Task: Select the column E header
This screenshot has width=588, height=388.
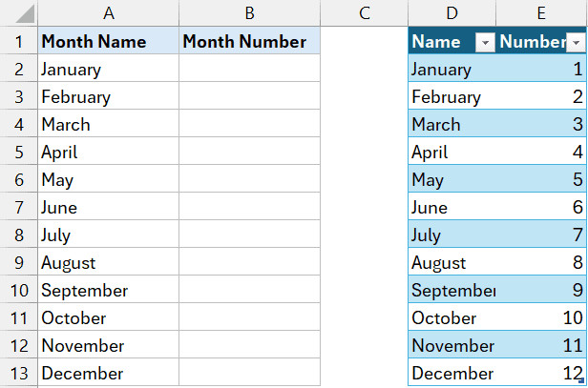Action: tap(541, 12)
